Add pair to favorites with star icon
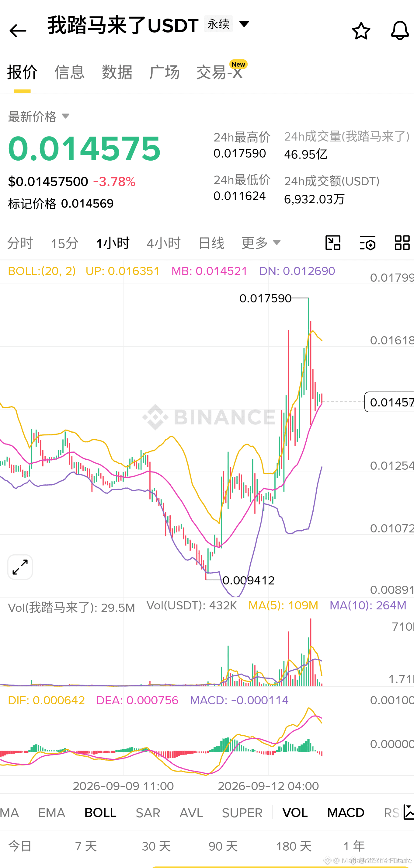 click(361, 31)
